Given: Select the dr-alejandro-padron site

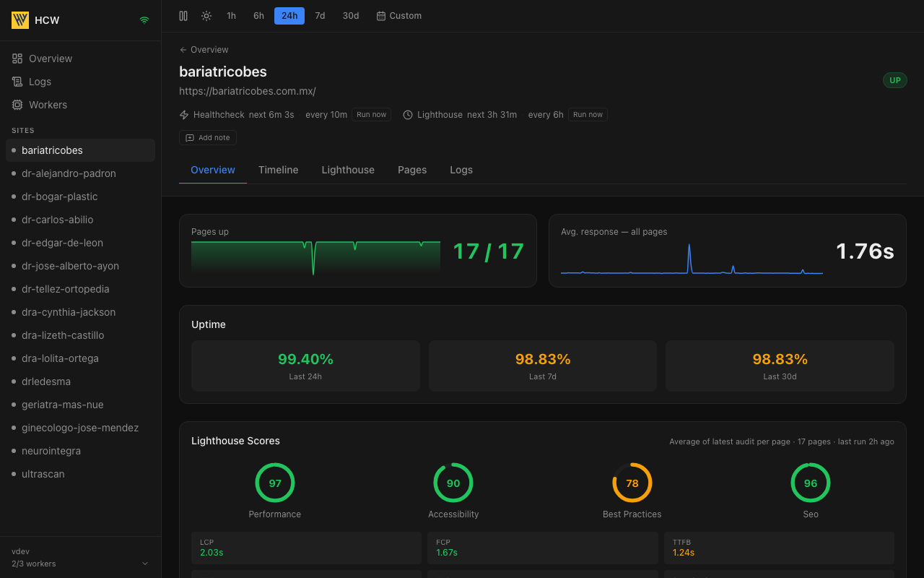Looking at the screenshot, I should [x=80, y=173].
